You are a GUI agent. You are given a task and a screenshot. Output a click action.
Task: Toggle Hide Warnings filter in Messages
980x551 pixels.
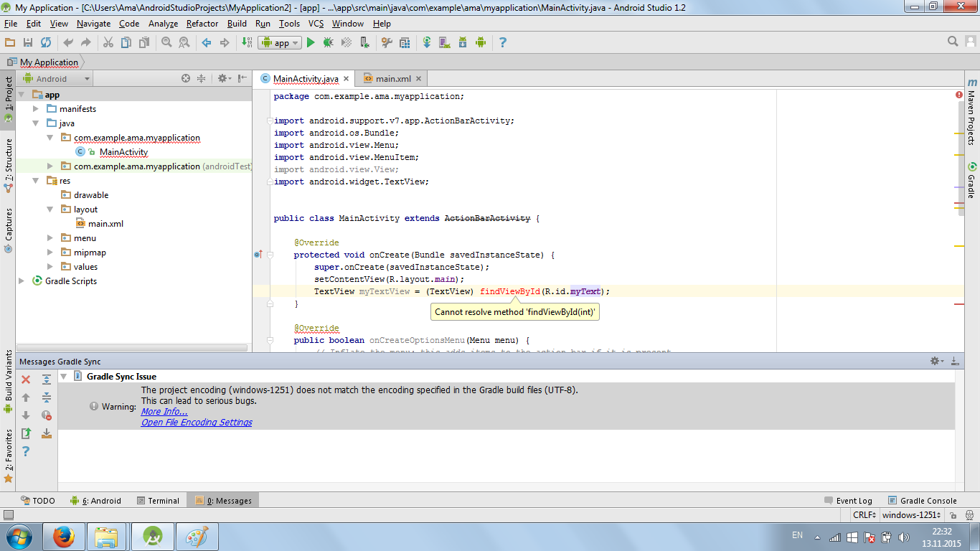47,415
